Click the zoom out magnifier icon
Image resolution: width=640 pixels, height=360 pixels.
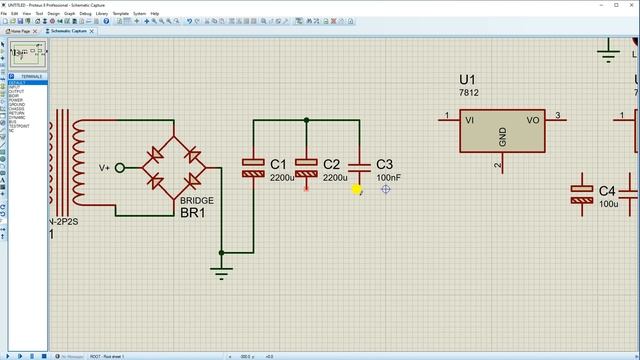click(x=162, y=21)
